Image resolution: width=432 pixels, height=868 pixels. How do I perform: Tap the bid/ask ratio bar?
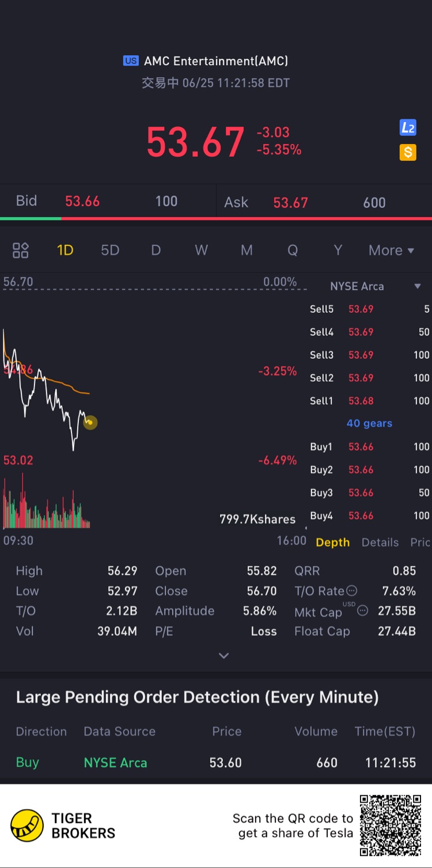click(216, 219)
